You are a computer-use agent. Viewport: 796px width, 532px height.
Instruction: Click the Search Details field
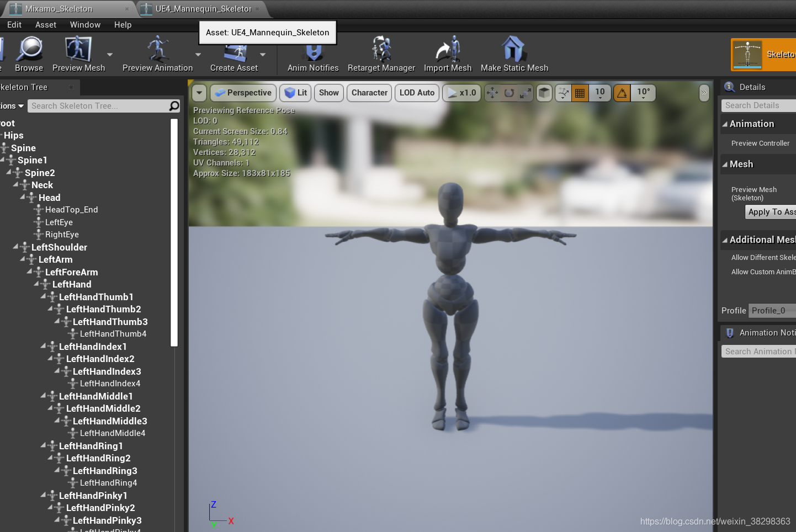[x=758, y=105]
